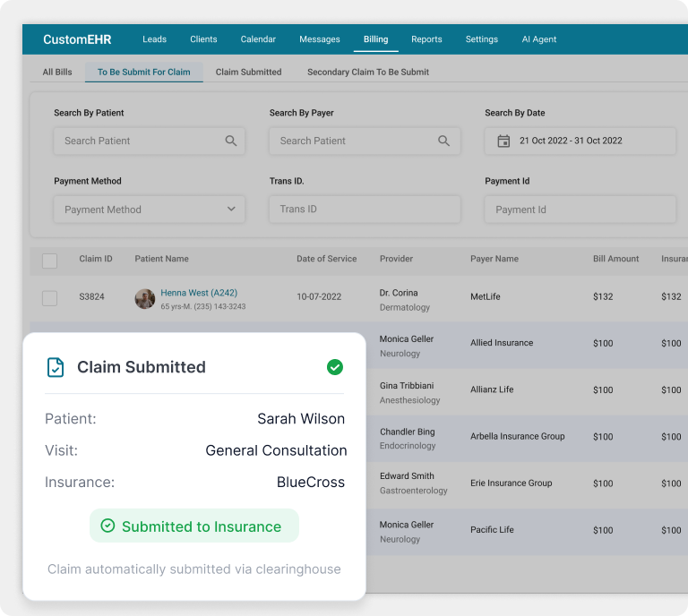Click the search icon in Search By Patient
Viewport: 688px width, 616px height.
click(x=231, y=141)
